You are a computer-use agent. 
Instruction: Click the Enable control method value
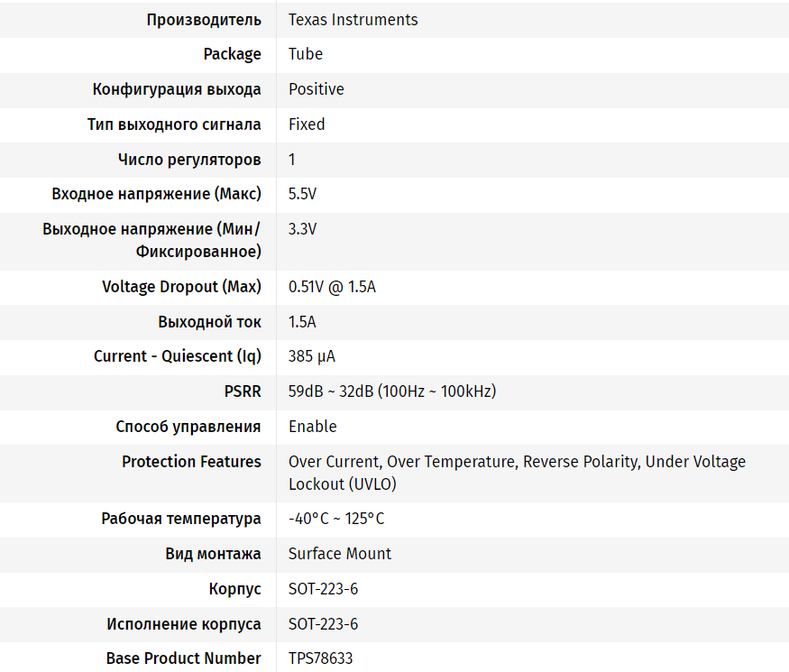pos(312,427)
